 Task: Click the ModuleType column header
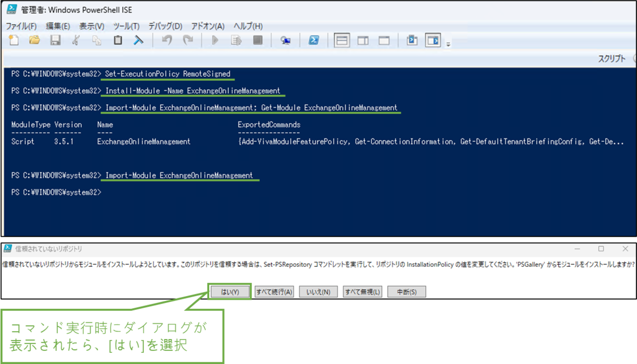[x=31, y=125]
